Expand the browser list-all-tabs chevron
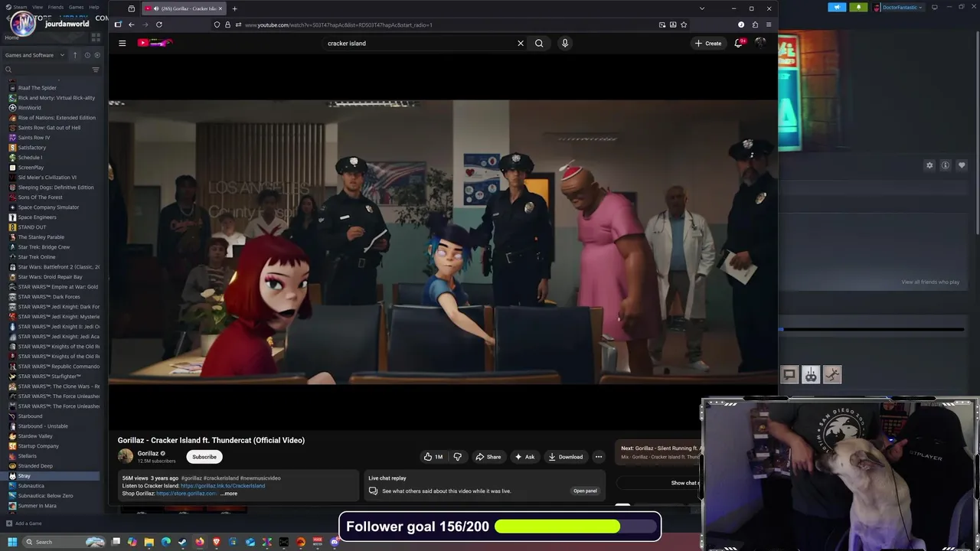Image resolution: width=980 pixels, height=551 pixels. 701,8
